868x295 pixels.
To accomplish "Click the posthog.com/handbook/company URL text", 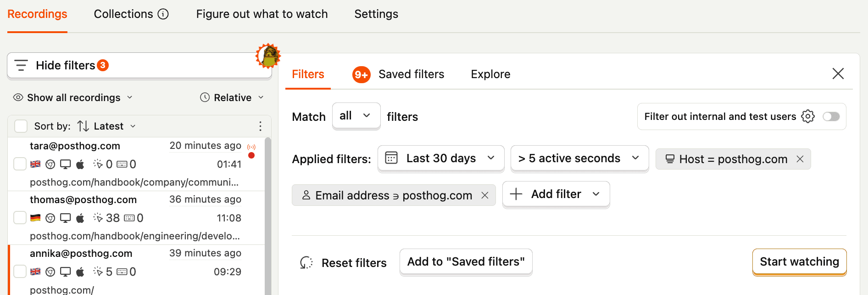I will (134, 182).
